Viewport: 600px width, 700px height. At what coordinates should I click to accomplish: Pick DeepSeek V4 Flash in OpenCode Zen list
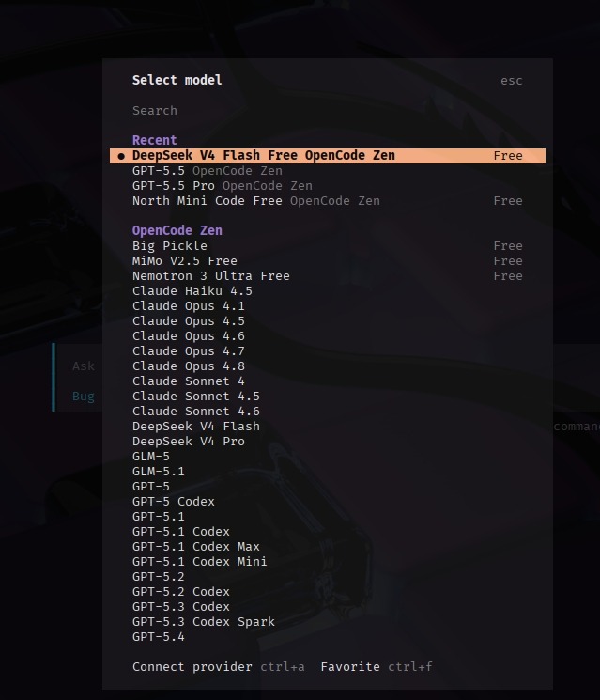click(328, 427)
